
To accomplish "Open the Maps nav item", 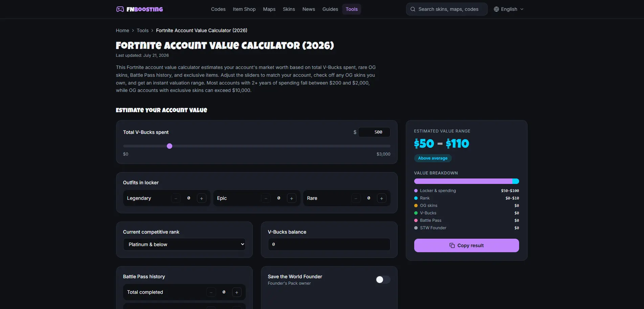I will tap(269, 9).
